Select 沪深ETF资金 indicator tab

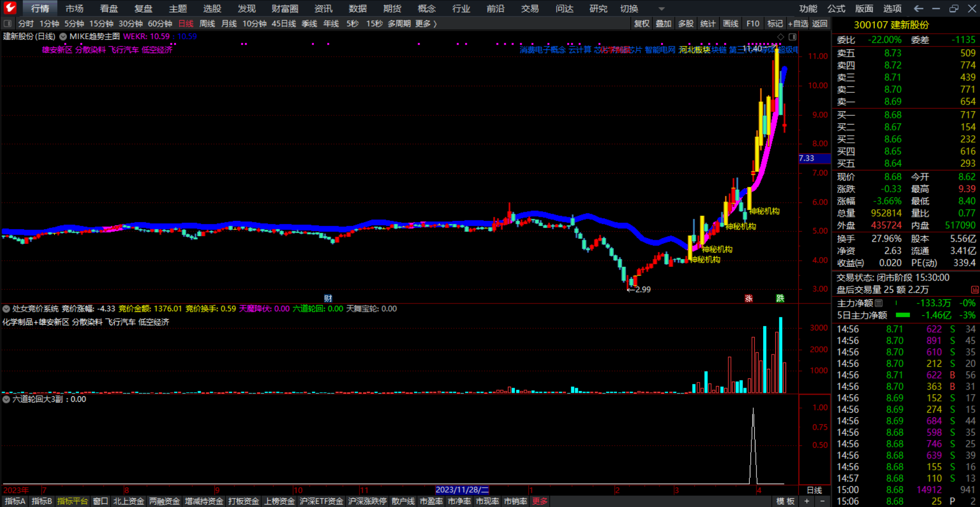tap(322, 501)
